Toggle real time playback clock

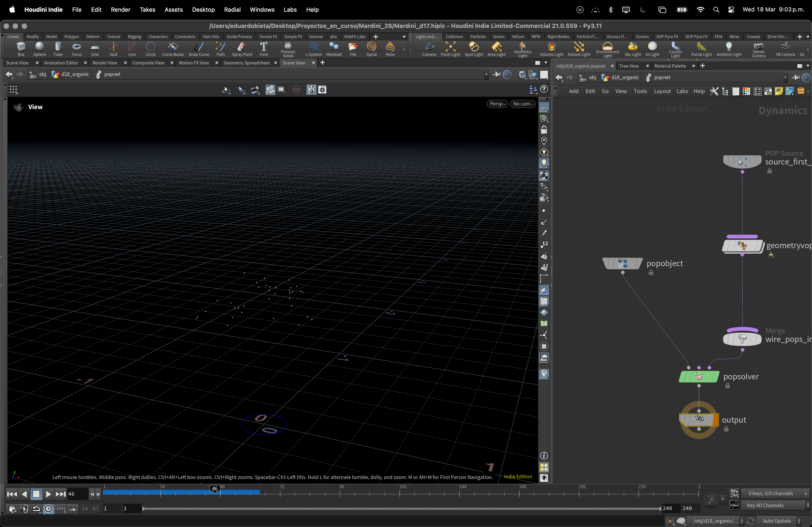48,509
